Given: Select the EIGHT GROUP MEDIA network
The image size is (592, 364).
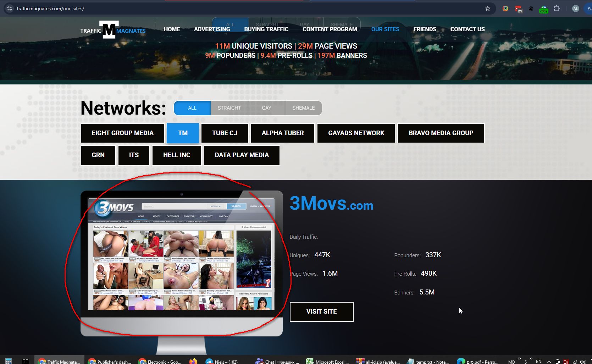Looking at the screenshot, I should click(123, 133).
